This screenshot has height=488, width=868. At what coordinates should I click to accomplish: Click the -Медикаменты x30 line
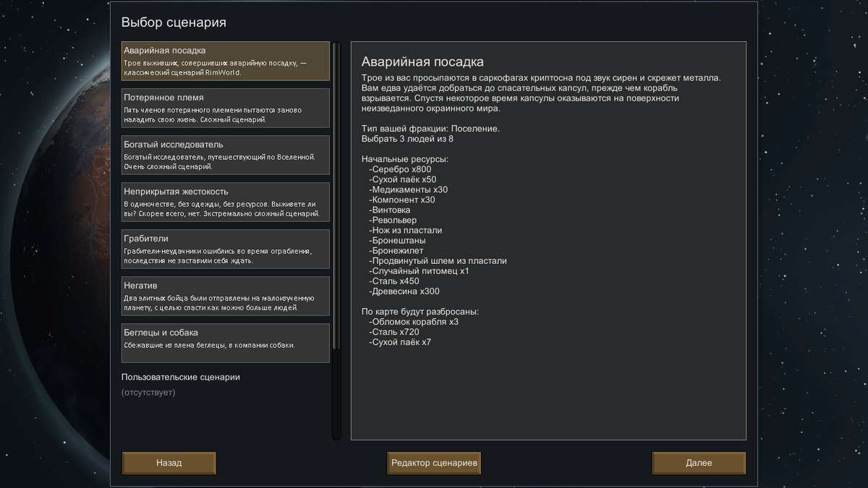point(408,189)
